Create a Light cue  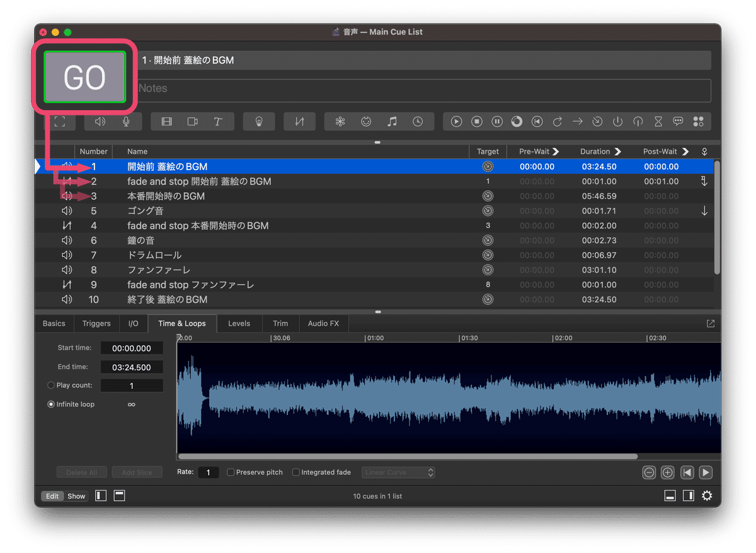point(258,122)
